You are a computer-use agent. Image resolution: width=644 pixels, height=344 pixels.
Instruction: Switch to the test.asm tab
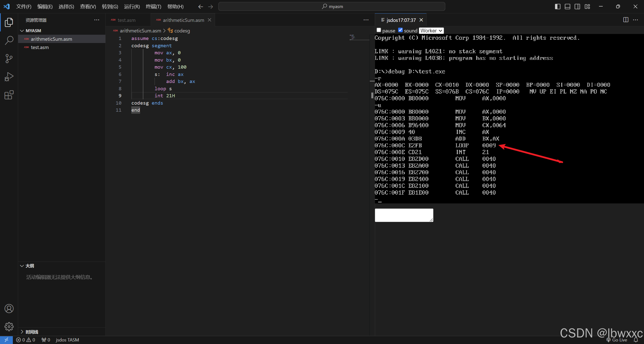tap(126, 20)
